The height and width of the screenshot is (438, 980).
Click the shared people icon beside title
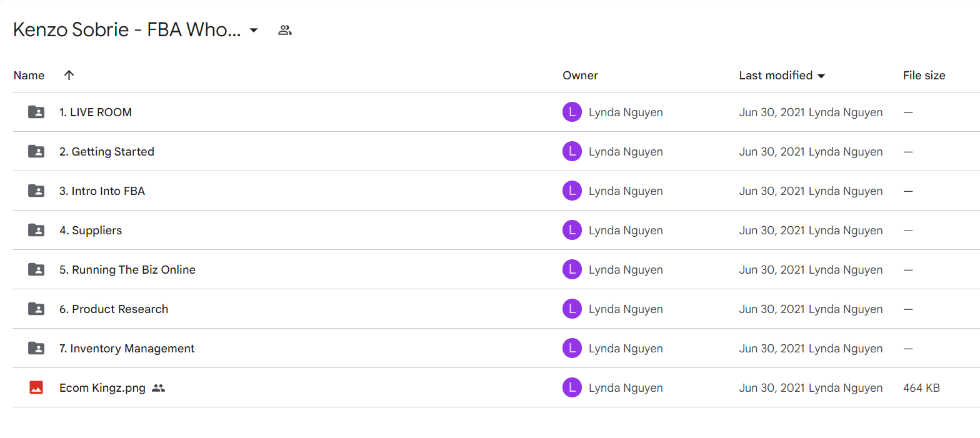[285, 30]
